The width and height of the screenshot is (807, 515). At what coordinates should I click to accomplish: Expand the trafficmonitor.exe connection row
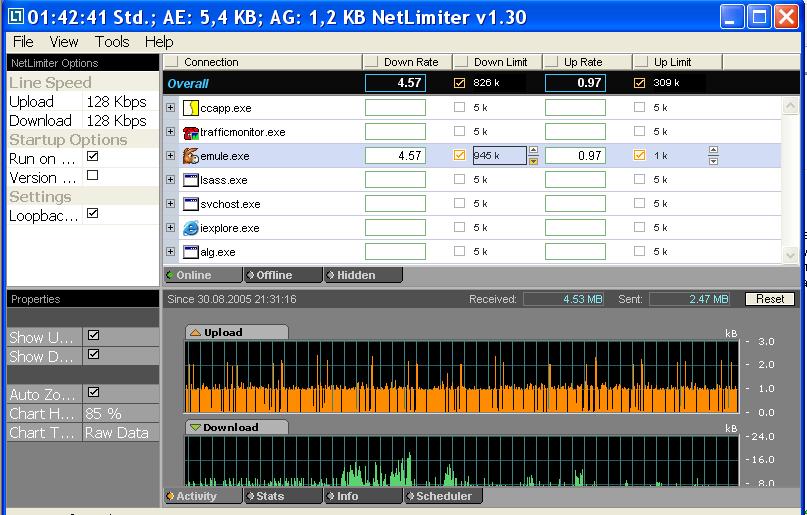(x=170, y=132)
